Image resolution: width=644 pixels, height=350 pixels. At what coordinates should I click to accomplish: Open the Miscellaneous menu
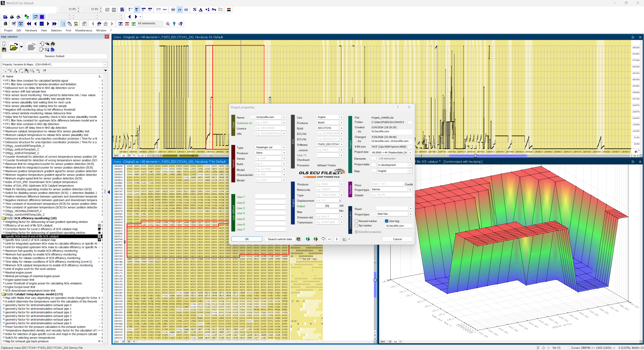pyautogui.click(x=84, y=30)
